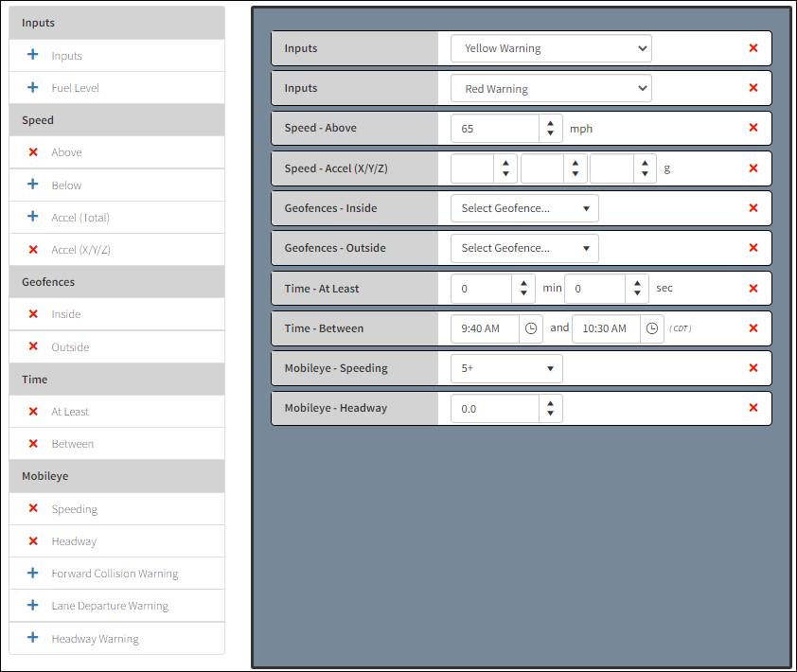The image size is (797, 672).
Task: Delete the Geofences - Outside row
Action: (753, 247)
